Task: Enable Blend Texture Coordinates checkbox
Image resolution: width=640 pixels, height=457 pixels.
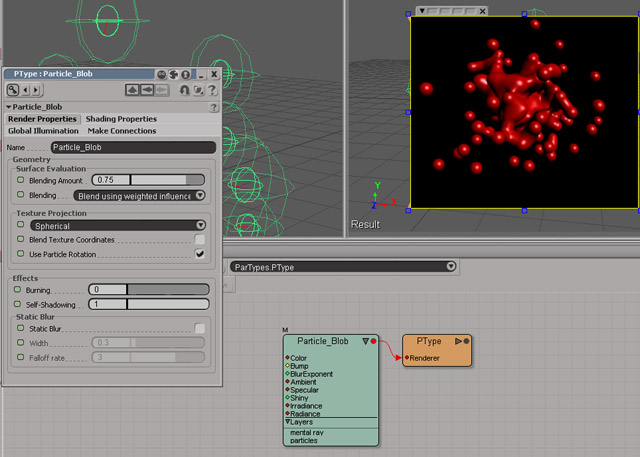Action: tap(200, 240)
